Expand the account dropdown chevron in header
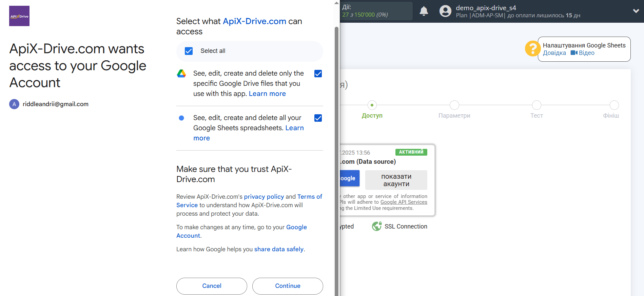The height and width of the screenshot is (296, 644). pos(636,11)
